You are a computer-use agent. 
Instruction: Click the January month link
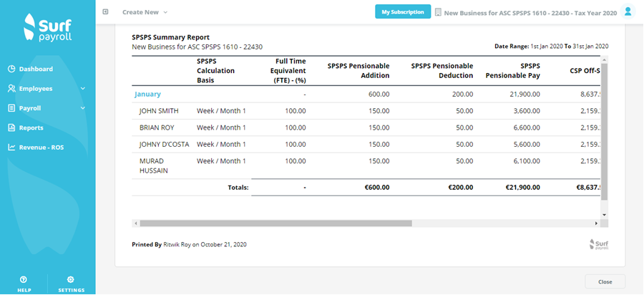147,94
